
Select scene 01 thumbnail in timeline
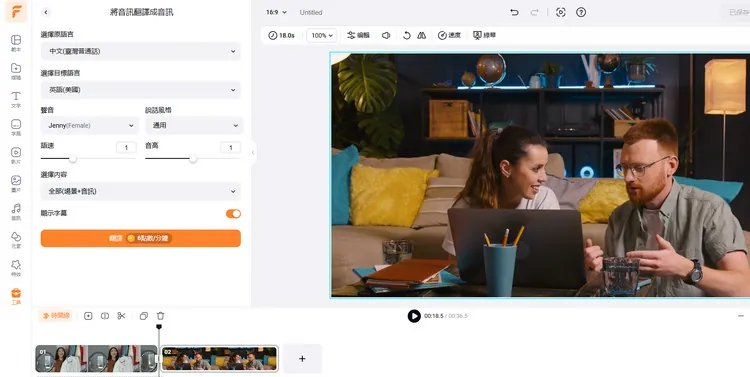click(96, 359)
